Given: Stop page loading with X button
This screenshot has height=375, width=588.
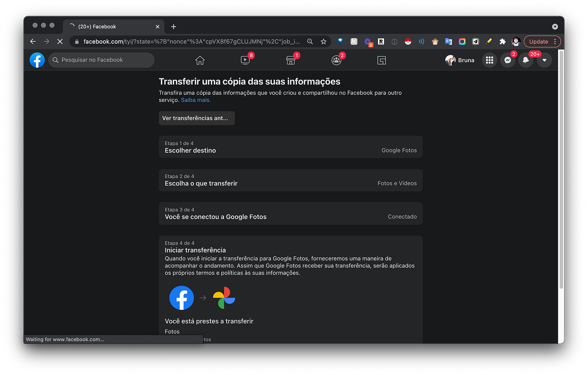Looking at the screenshot, I should pyautogui.click(x=60, y=41).
